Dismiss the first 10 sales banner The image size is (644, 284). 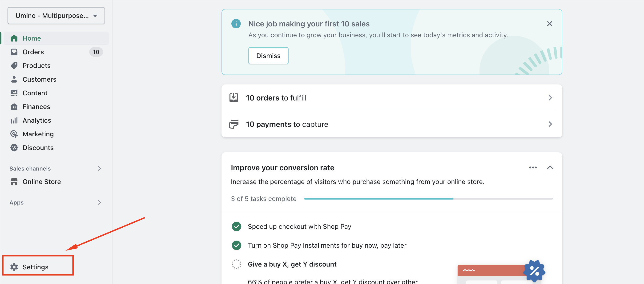(268, 56)
